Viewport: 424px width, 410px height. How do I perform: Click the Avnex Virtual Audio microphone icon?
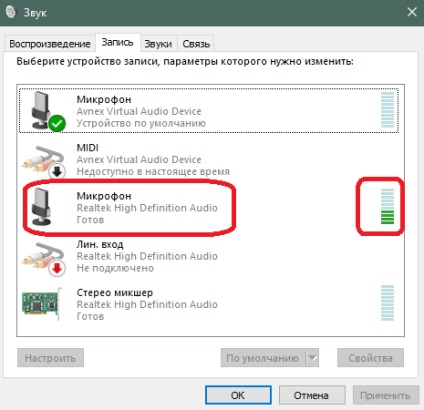(42, 110)
